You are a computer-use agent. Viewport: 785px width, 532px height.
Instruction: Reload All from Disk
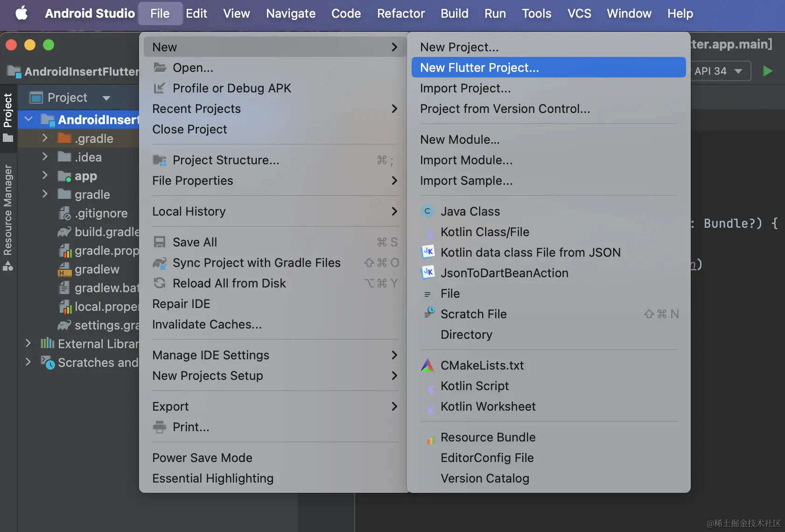tap(275, 283)
